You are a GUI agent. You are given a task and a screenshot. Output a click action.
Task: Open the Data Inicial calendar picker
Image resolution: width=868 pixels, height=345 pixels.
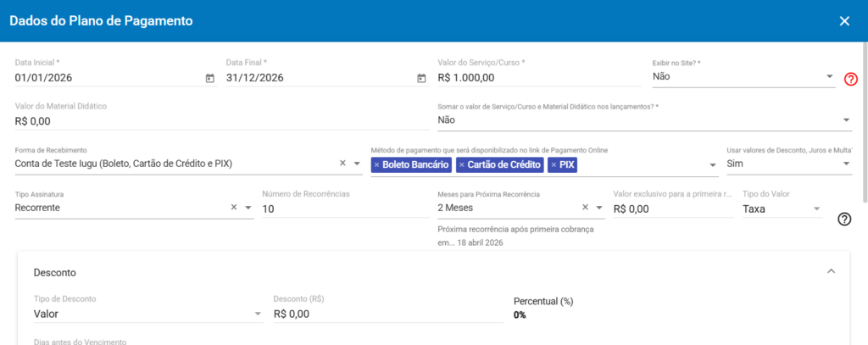210,78
